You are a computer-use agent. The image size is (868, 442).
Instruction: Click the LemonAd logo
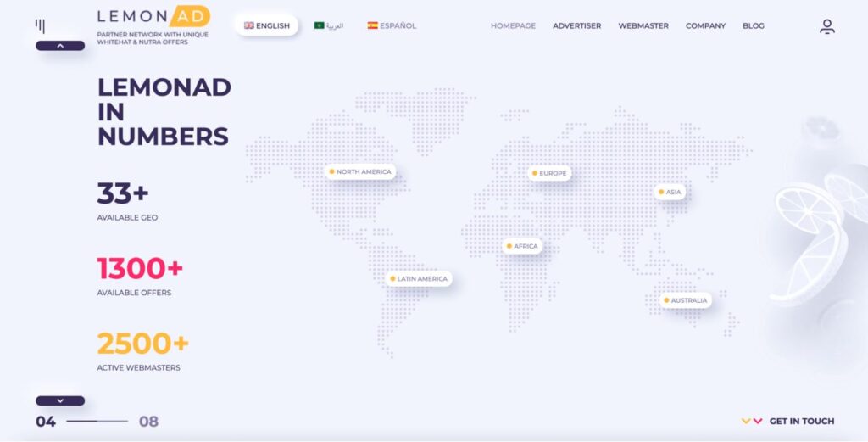pos(153,16)
